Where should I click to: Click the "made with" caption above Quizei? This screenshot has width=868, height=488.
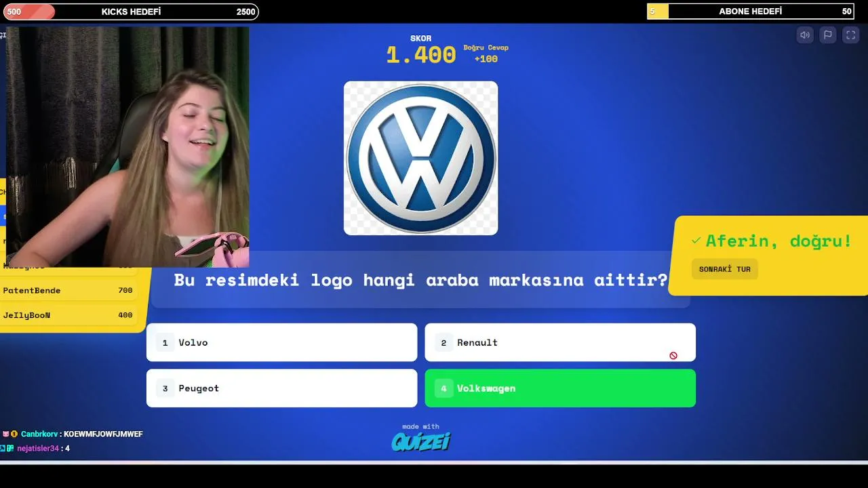pos(420,426)
